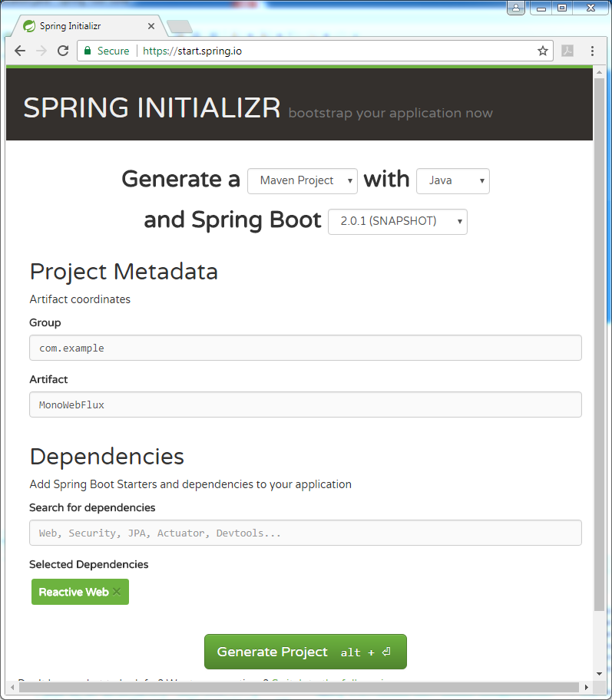Click the horizontal scrollbar thumb at bottom
Screen dimensions: 612x700
(x=299, y=687)
